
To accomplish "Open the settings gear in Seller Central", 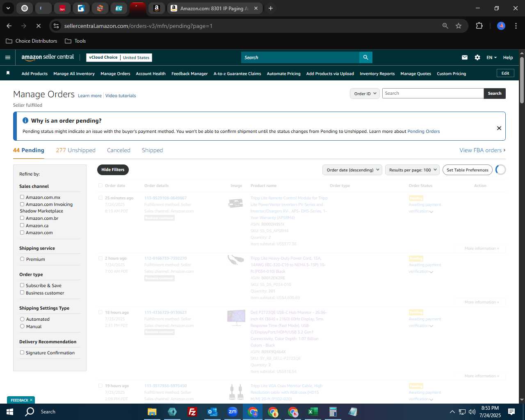I will [477, 57].
